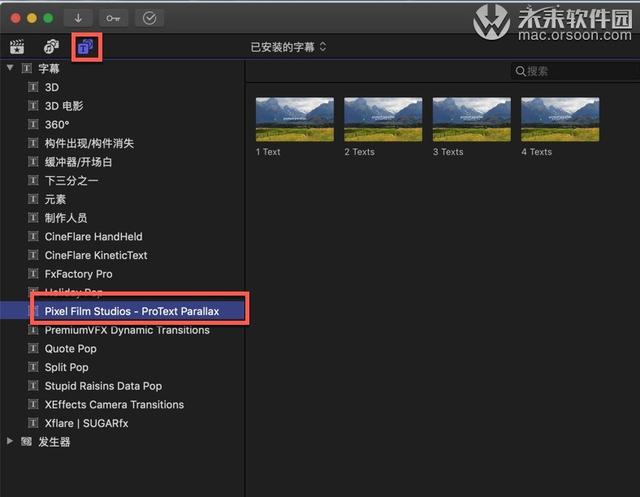Select the 3D titles category

[52, 87]
